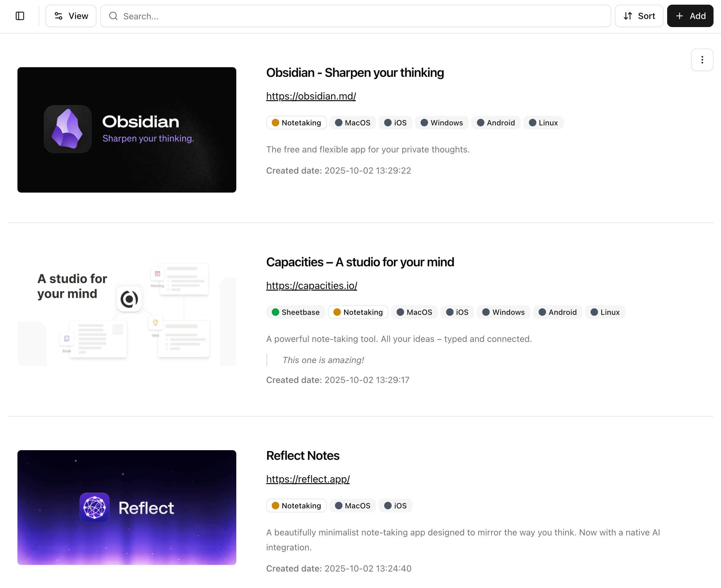The width and height of the screenshot is (721, 588).
Task: Click Created date 2025-10-02 13:29:17
Action: (338, 380)
